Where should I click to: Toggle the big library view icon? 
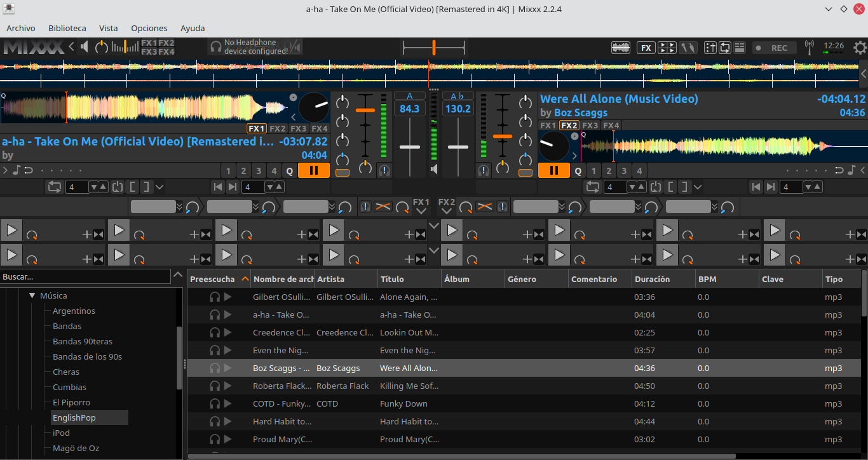[x=740, y=48]
